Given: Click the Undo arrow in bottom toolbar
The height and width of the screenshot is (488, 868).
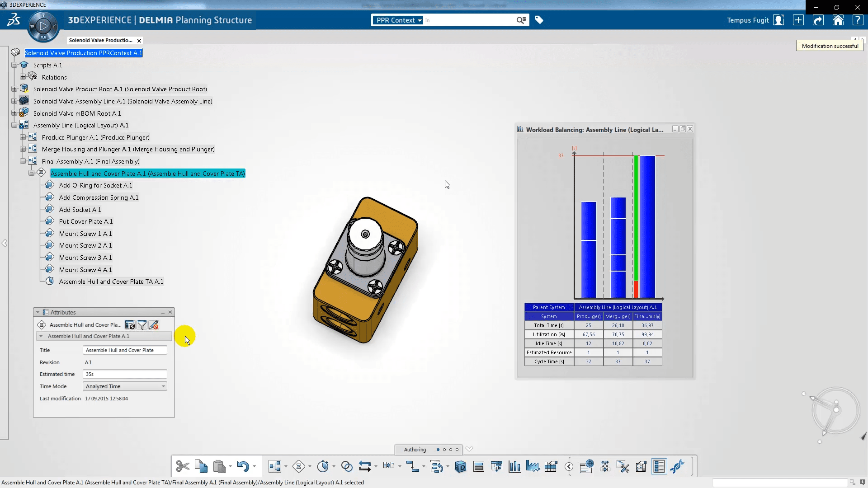Looking at the screenshot, I should tap(243, 466).
